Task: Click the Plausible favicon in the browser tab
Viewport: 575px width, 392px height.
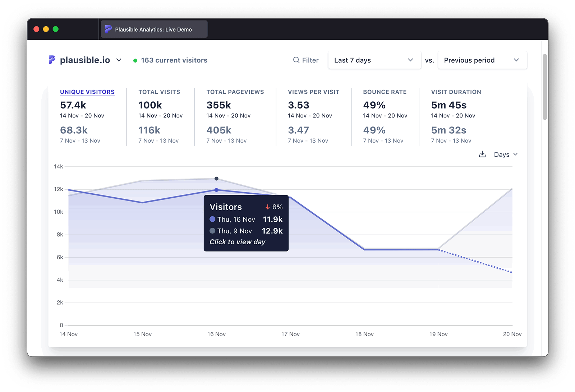Action: [x=108, y=29]
